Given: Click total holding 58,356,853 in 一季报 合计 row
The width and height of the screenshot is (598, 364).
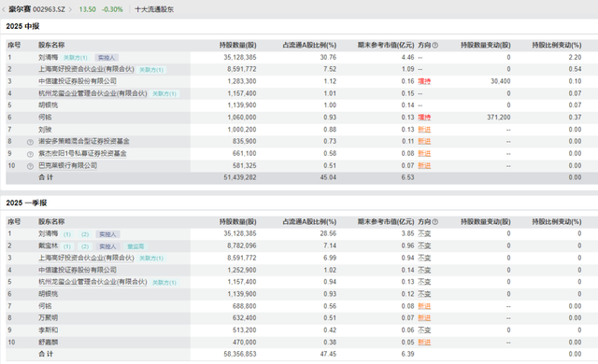Looking at the screenshot, I should [240, 354].
